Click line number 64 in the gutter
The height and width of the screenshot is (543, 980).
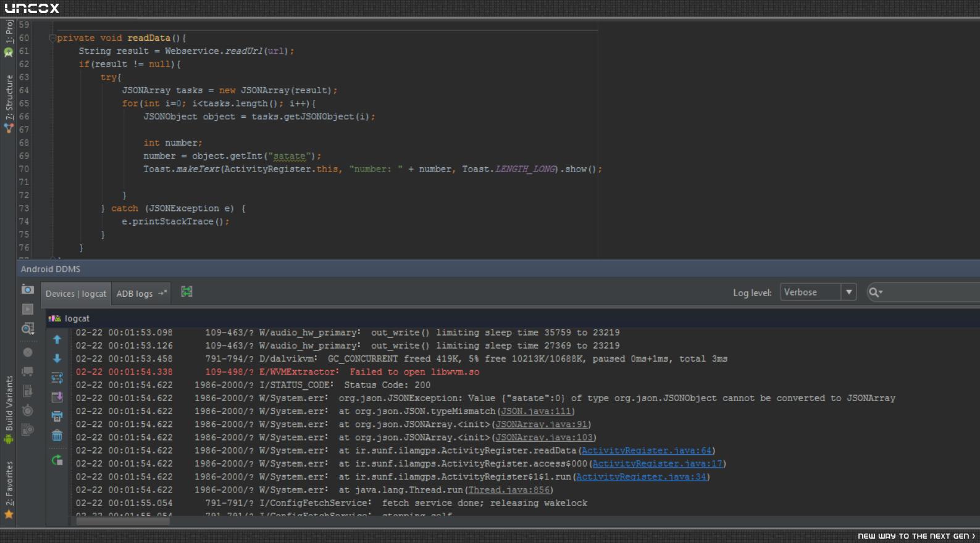pyautogui.click(x=24, y=90)
